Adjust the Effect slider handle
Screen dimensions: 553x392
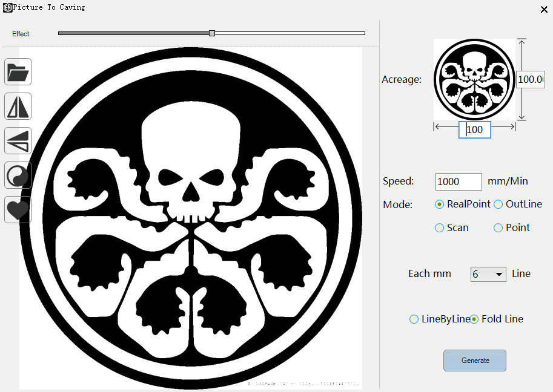tap(212, 33)
